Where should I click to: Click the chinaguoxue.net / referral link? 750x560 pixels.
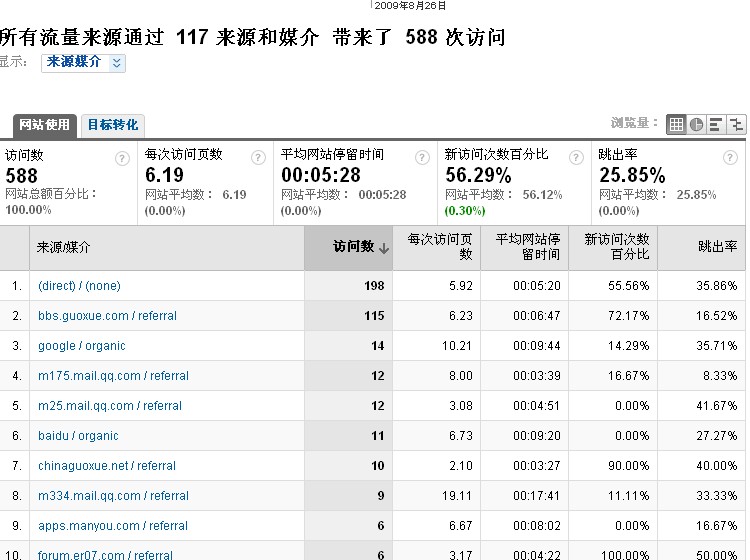(107, 466)
